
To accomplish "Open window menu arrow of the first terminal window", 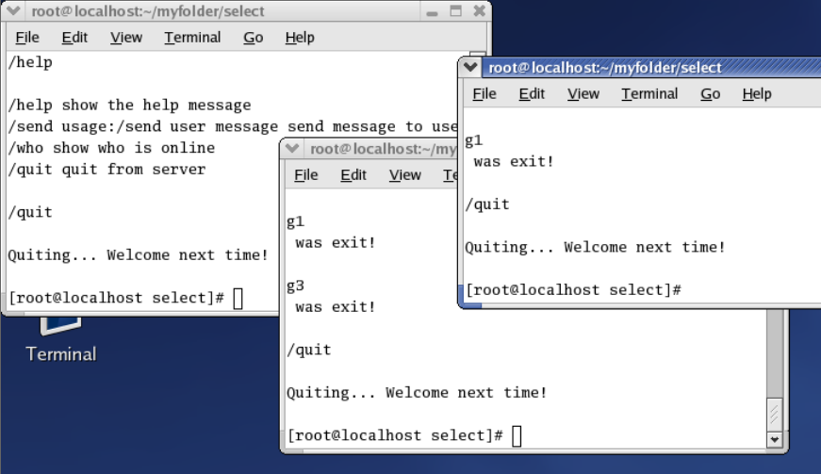I will (x=14, y=10).
